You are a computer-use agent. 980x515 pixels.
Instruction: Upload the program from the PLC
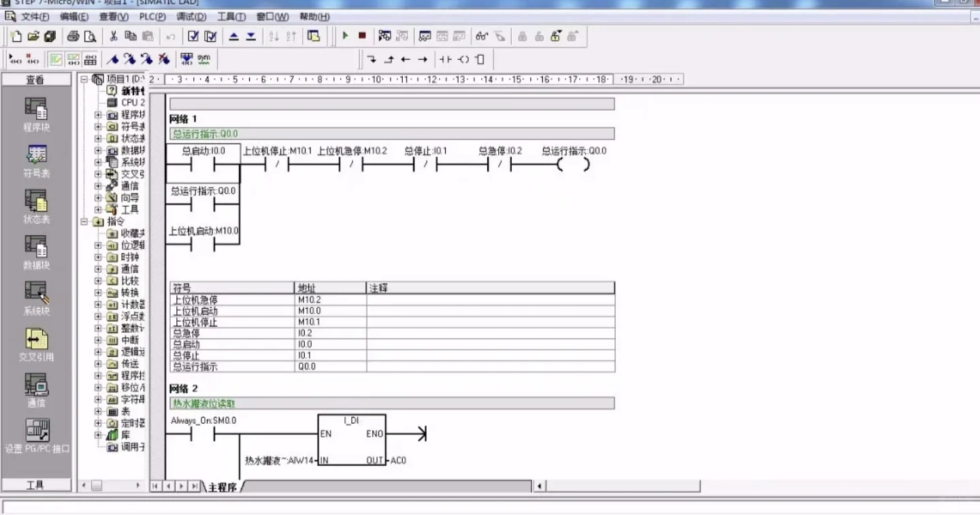click(234, 37)
